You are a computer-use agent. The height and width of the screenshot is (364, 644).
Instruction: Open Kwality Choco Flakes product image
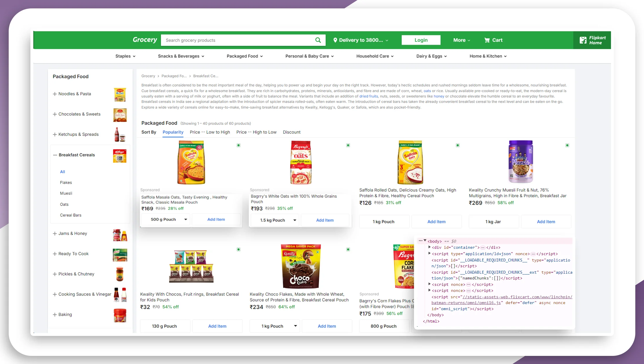tap(301, 266)
